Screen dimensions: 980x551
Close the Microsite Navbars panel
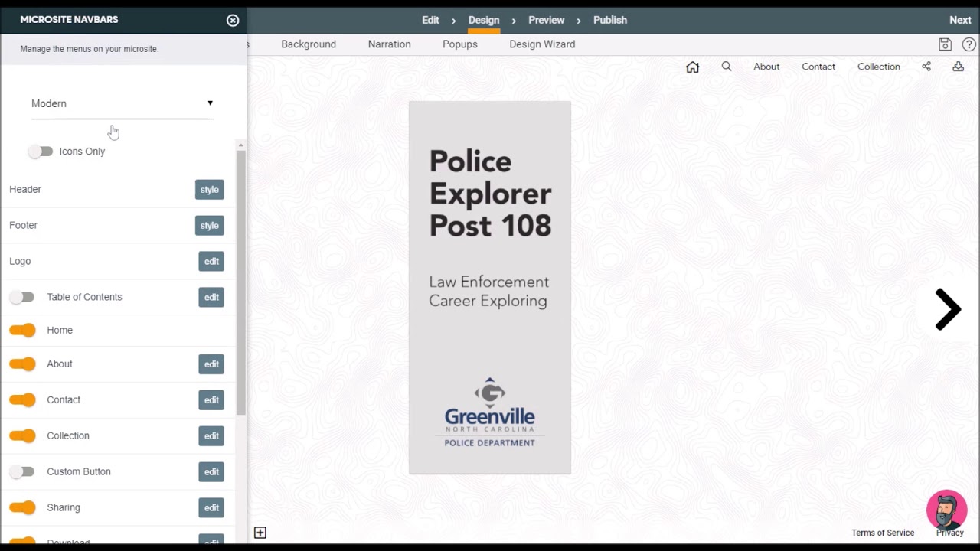click(233, 21)
